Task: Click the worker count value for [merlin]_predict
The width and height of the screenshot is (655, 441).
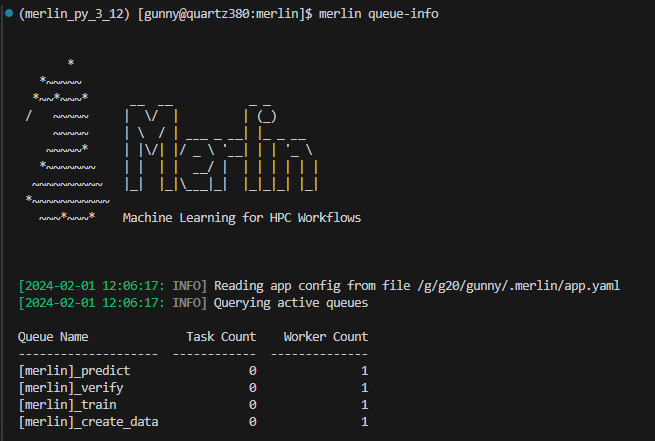Action: point(364,371)
